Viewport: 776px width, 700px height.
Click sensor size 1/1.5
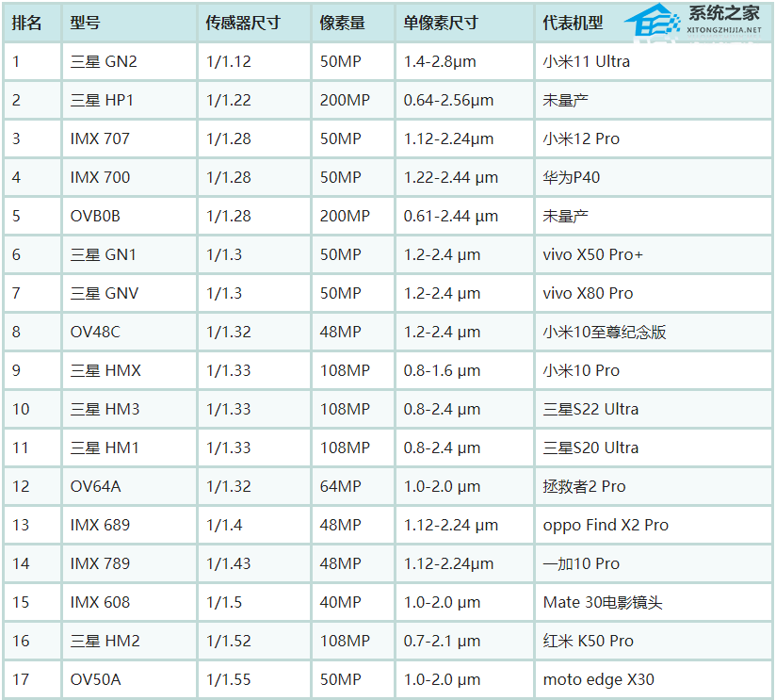(x=224, y=602)
